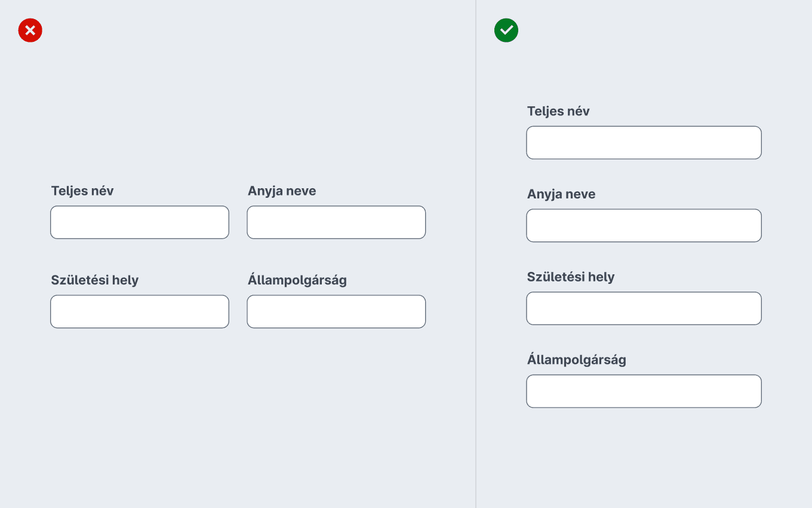This screenshot has width=812, height=508.
Task: Click the green checkmark correct-example icon
Action: 506,30
